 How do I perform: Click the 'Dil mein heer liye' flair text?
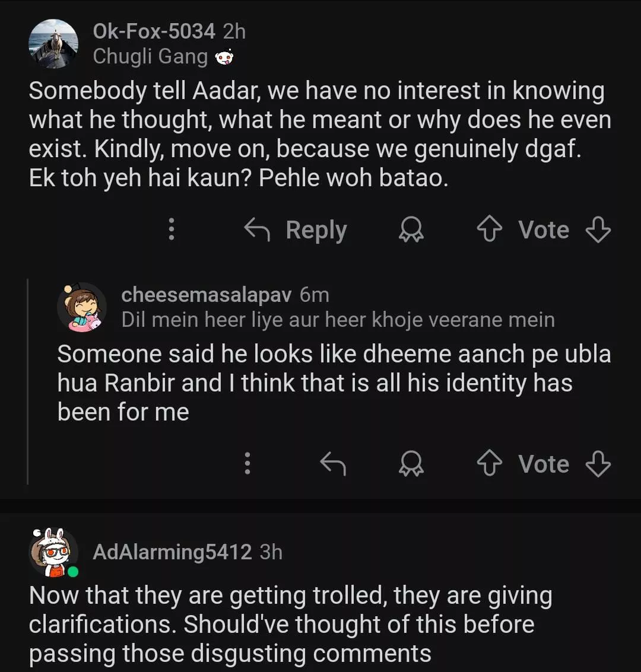click(338, 320)
